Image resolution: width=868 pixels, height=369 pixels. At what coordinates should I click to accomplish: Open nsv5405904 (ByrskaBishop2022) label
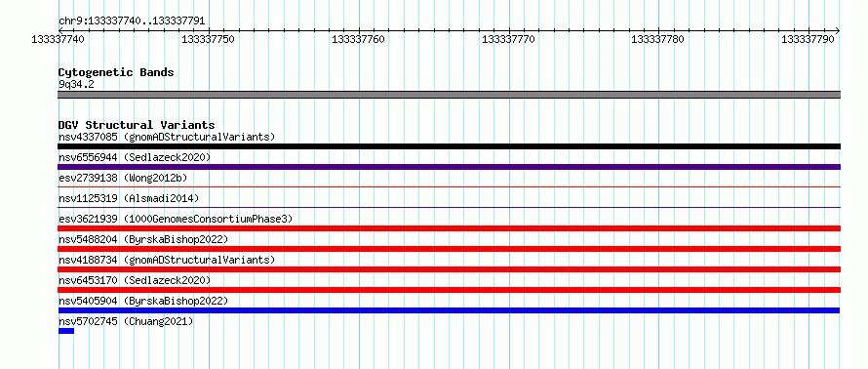(143, 301)
